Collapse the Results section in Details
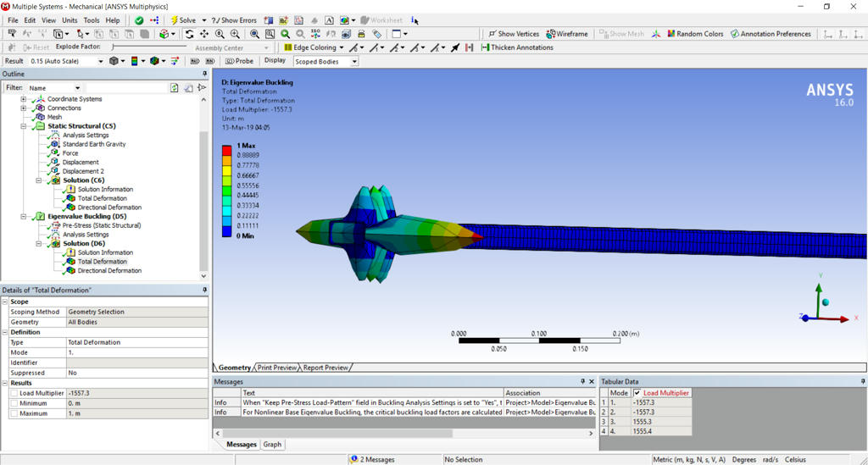868x465 pixels. (x=5, y=383)
